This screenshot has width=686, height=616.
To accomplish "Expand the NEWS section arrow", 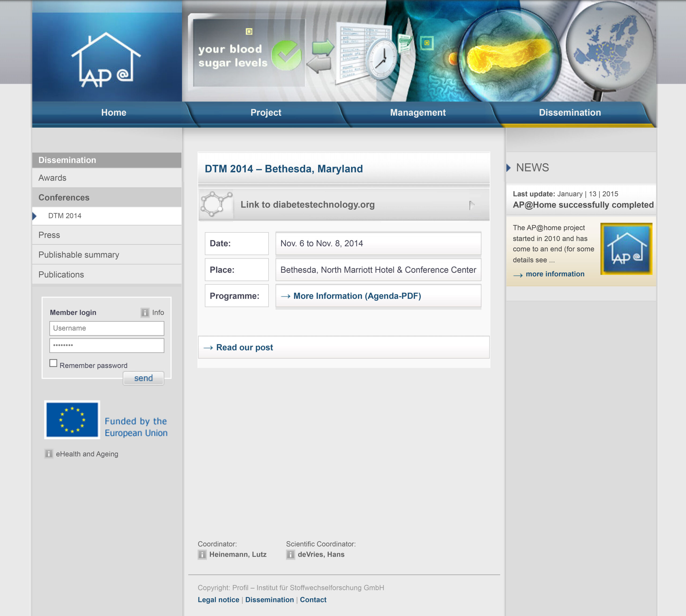I will [508, 168].
